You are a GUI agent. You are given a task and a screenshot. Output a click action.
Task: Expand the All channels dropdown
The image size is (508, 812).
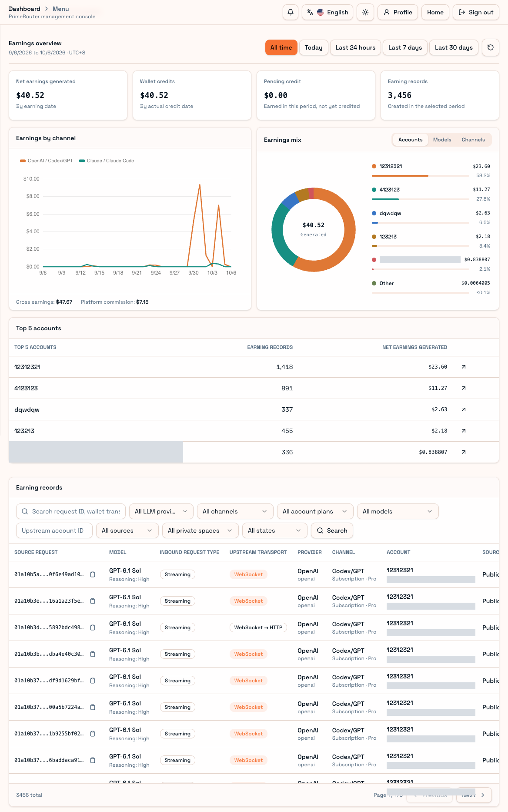tap(235, 511)
